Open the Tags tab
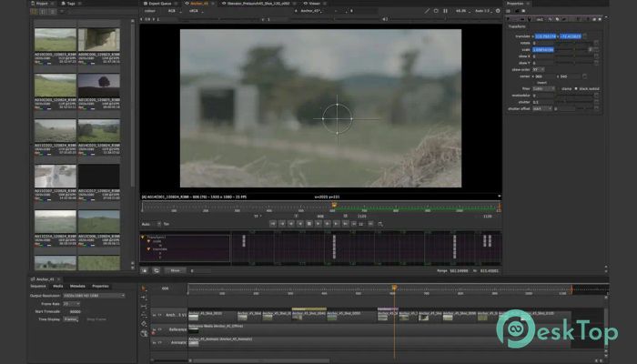 coord(71,4)
